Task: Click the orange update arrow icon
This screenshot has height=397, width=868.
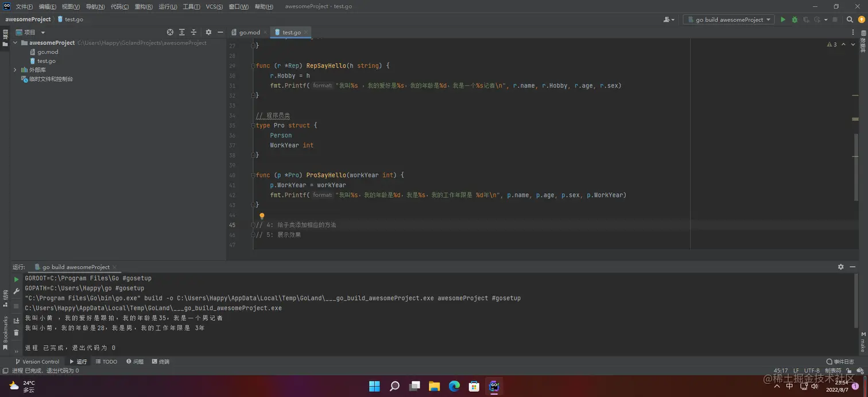Action: 861,20
